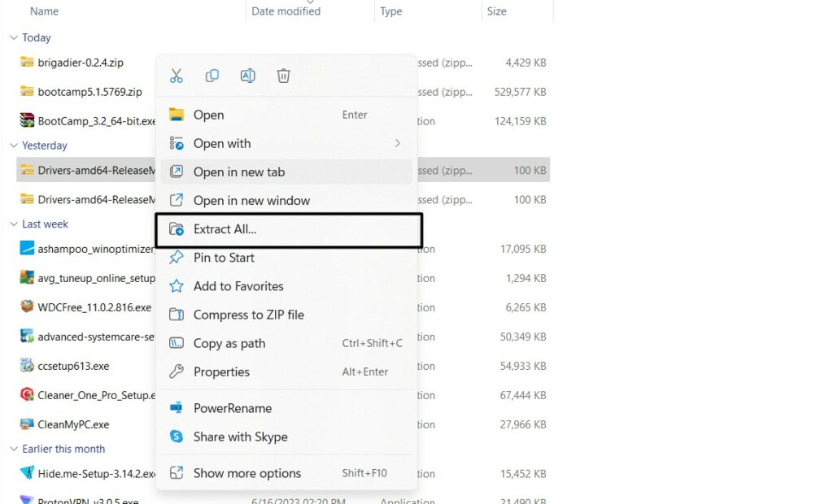Image resolution: width=833 pixels, height=504 pixels.
Task: Click the Copy icon in context menu
Action: [x=212, y=76]
